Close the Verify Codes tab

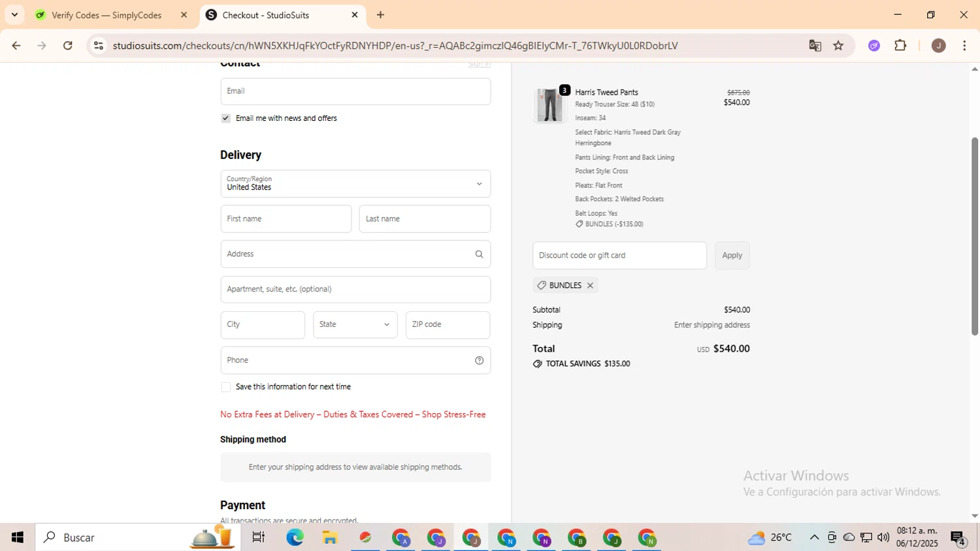coord(184,15)
